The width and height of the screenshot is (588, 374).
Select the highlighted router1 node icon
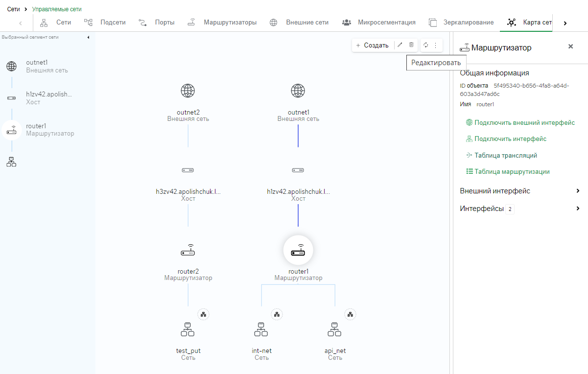coord(298,250)
